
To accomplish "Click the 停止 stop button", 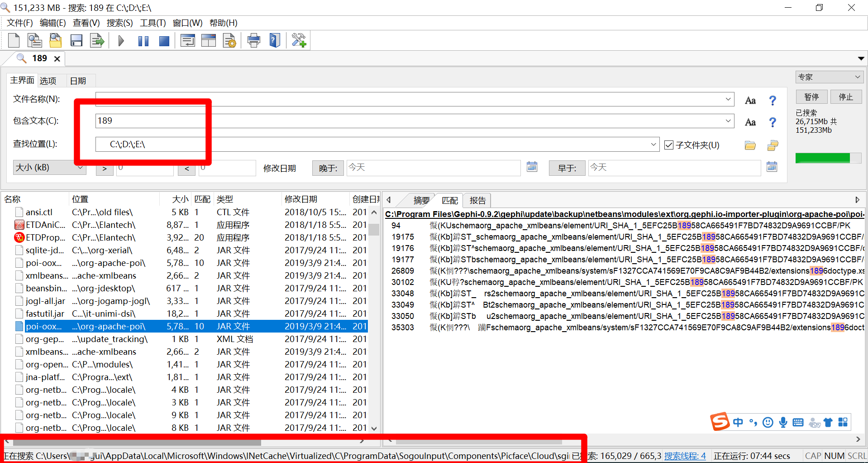I will 846,97.
